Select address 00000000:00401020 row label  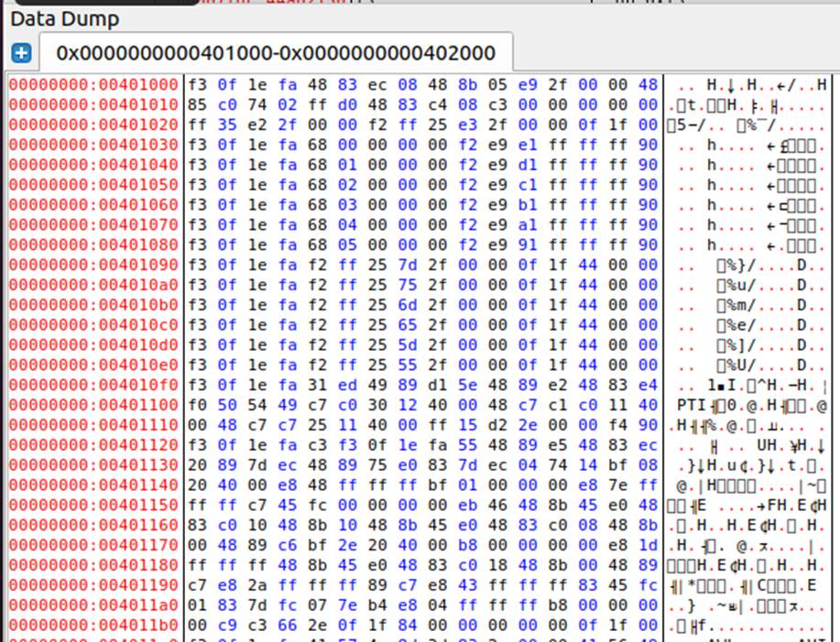(x=95, y=125)
